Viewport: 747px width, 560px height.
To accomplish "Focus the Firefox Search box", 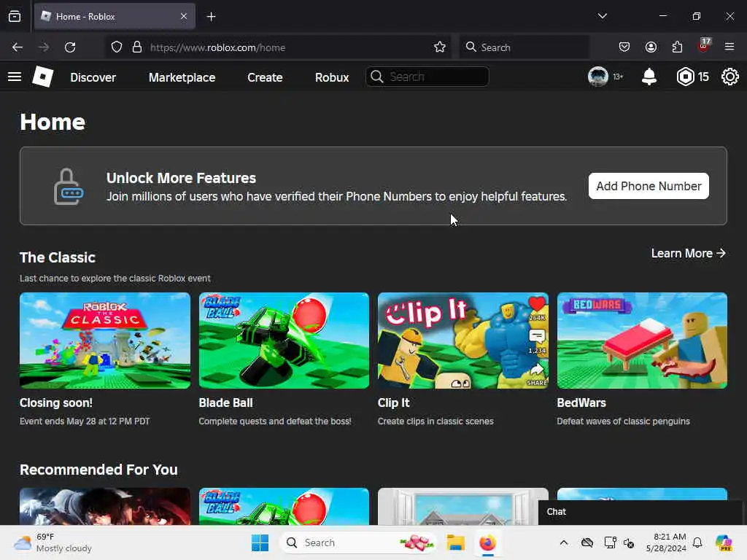I will 524,47.
